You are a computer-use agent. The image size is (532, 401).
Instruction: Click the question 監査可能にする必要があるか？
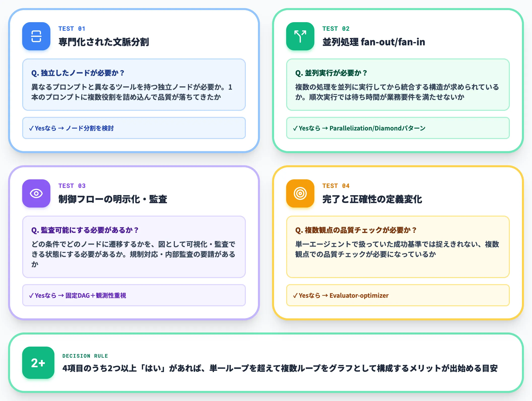[85, 230]
